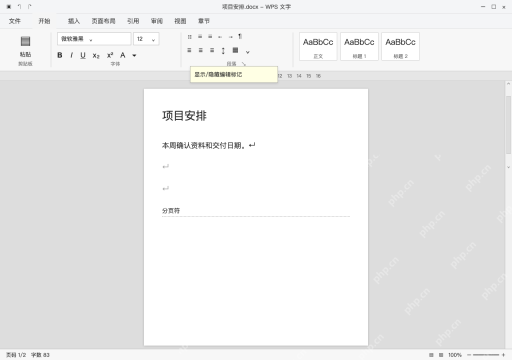Toggle show/hide editing marks icon
The height and width of the screenshot is (360, 512).
[240, 36]
